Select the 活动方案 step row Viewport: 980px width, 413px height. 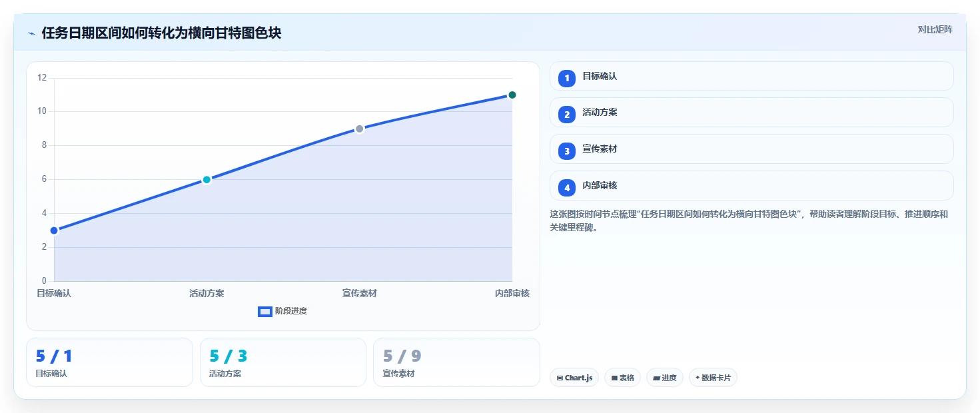pos(751,113)
